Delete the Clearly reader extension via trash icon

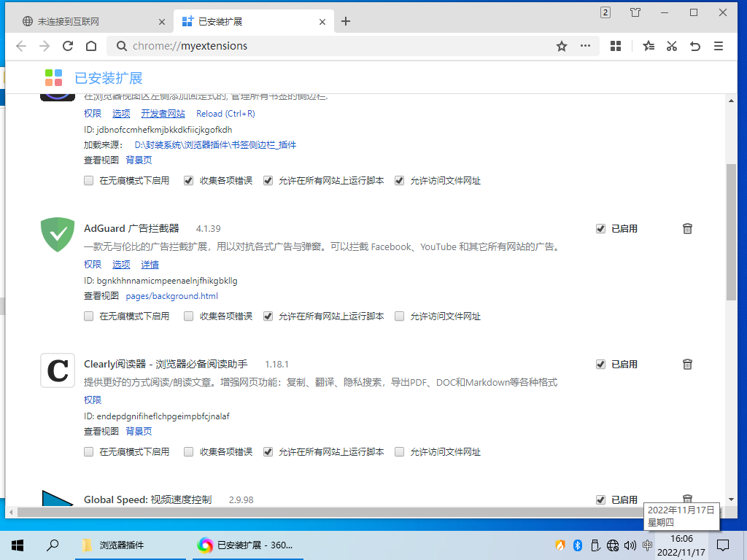687,365
